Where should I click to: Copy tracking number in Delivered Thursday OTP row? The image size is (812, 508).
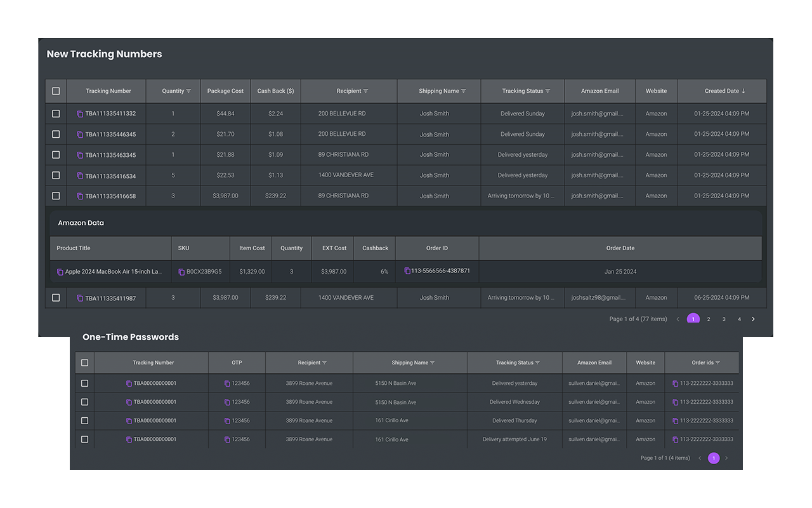tap(129, 421)
